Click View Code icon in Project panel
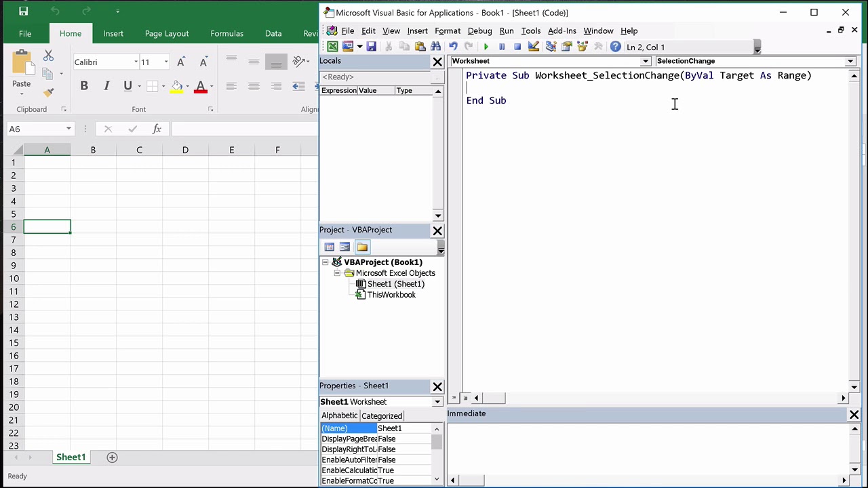This screenshot has height=488, width=868. [x=330, y=247]
